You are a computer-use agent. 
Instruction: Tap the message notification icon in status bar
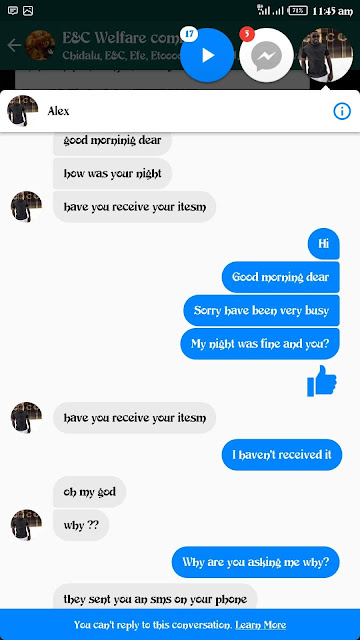click(13, 11)
